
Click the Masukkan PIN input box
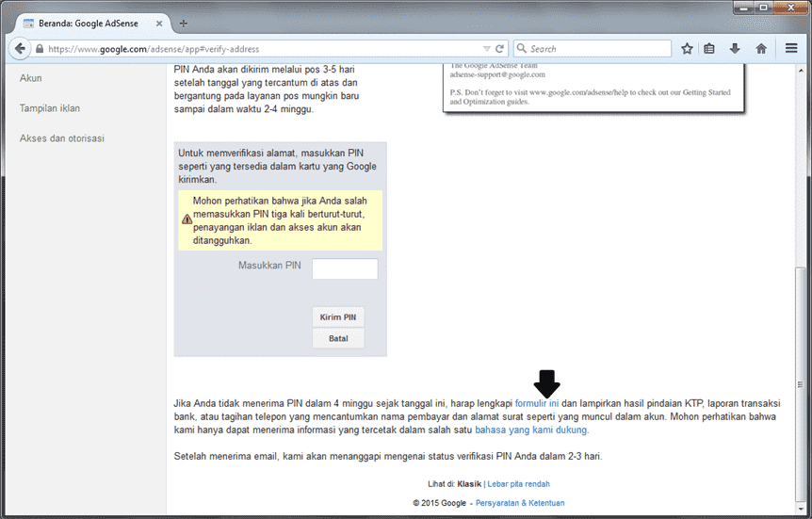345,268
